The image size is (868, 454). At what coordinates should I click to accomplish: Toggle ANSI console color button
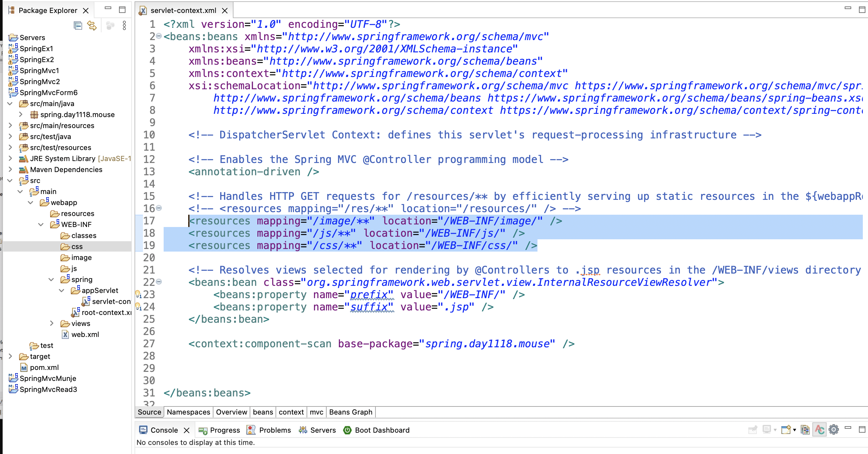(819, 430)
